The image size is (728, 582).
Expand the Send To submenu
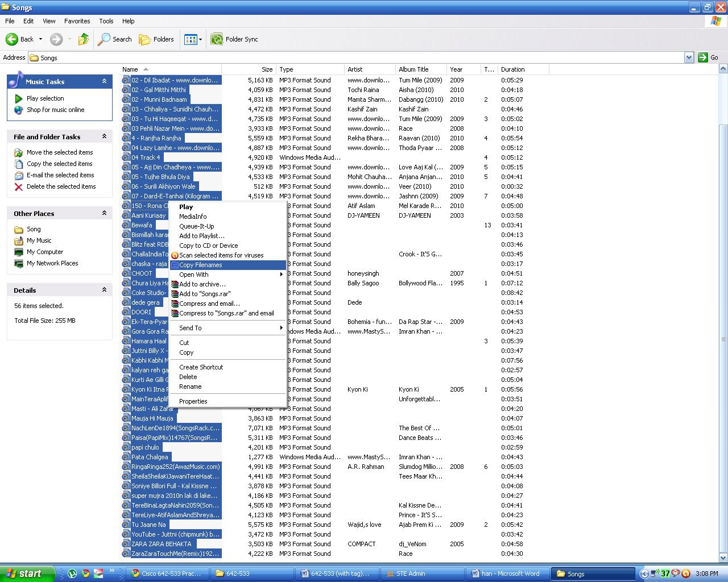(227, 328)
